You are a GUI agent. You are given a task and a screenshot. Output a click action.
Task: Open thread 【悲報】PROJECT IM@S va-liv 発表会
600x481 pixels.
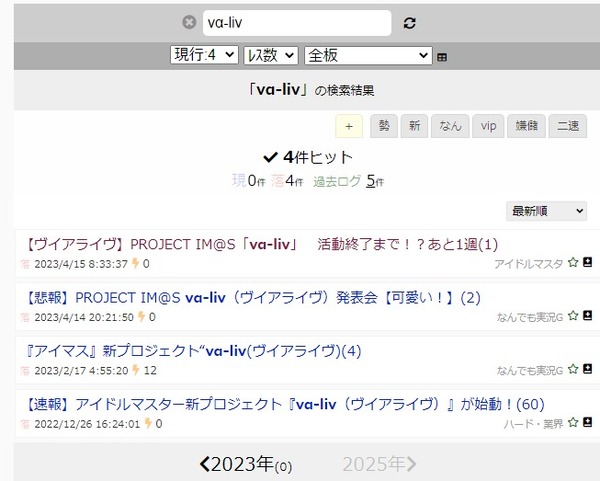252,298
